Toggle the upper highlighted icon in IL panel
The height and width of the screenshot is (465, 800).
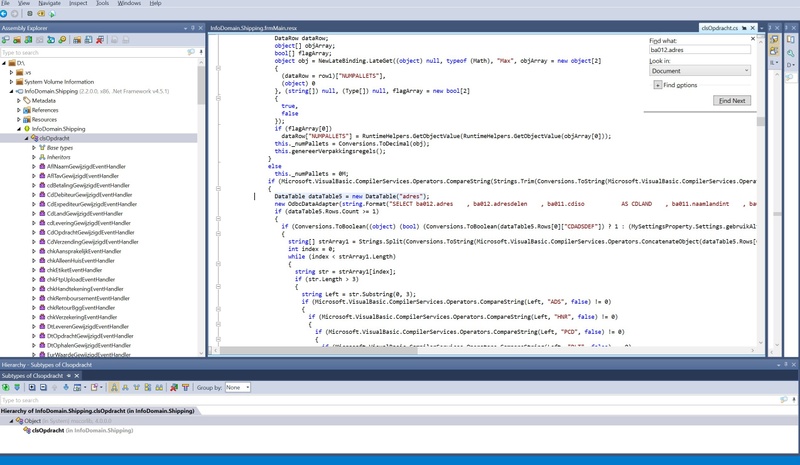click(x=773, y=40)
